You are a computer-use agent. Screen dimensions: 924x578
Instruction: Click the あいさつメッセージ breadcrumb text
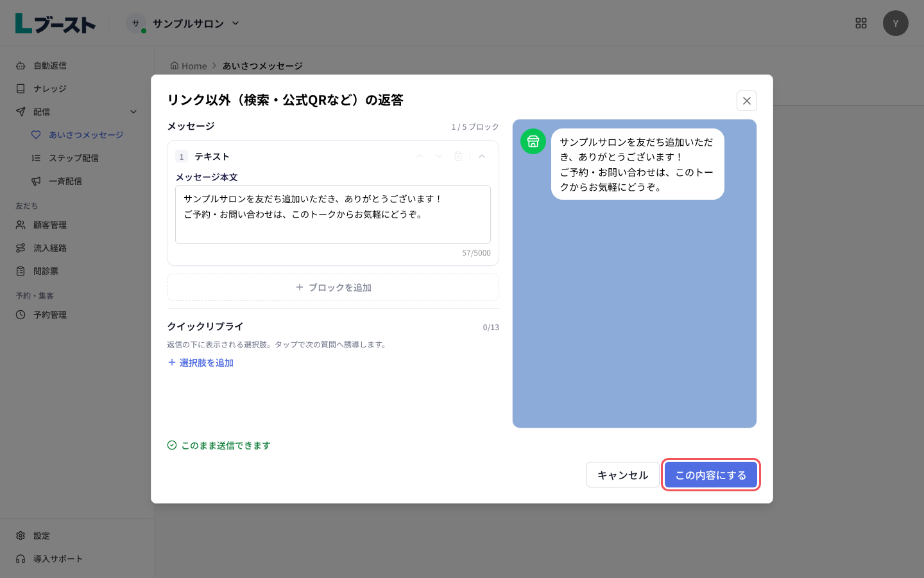tap(262, 66)
